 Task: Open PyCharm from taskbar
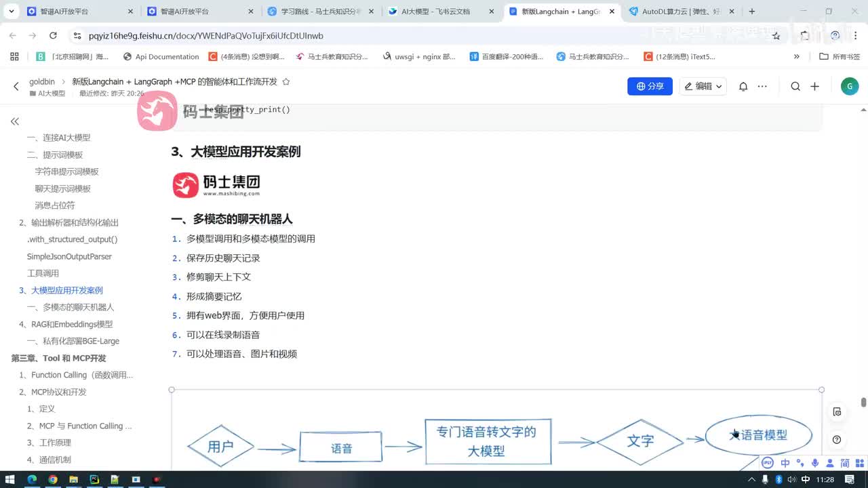click(x=94, y=479)
